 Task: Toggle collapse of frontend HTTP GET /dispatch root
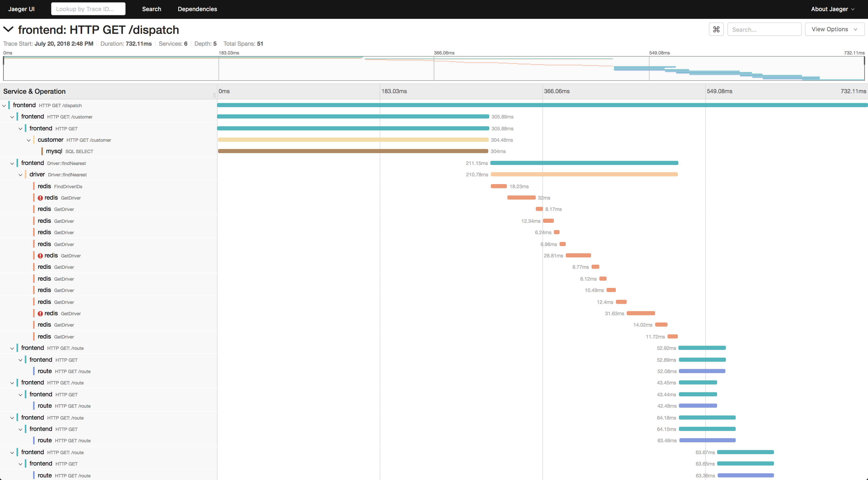pyautogui.click(x=5, y=105)
